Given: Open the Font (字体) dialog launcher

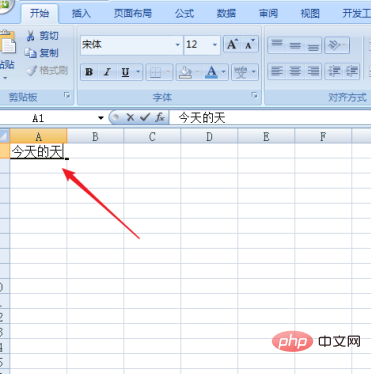Looking at the screenshot, I should (x=255, y=96).
